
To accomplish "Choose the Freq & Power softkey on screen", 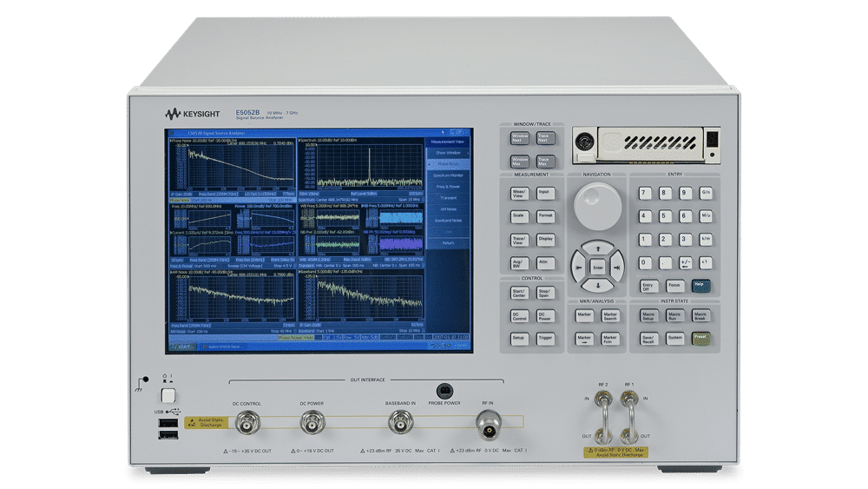I will tap(449, 187).
